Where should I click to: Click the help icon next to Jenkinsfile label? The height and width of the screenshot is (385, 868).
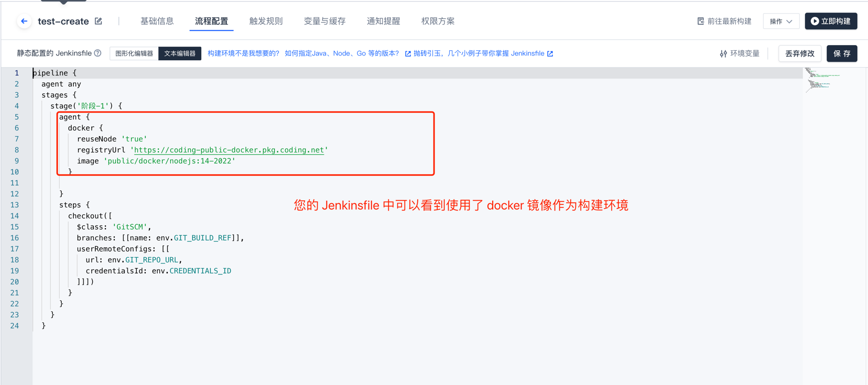(97, 53)
